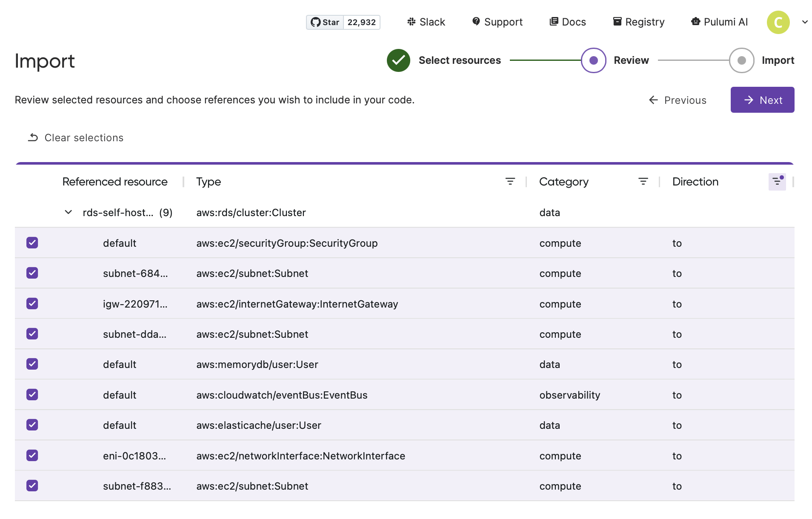Toggle checkbox for eni-0c1803 NetworkInterface

pyautogui.click(x=32, y=456)
